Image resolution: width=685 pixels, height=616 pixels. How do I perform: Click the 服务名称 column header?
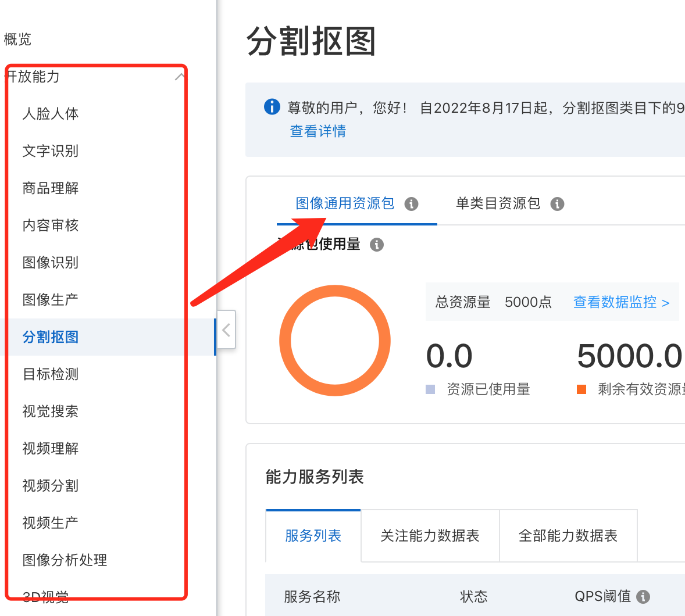pyautogui.click(x=312, y=597)
